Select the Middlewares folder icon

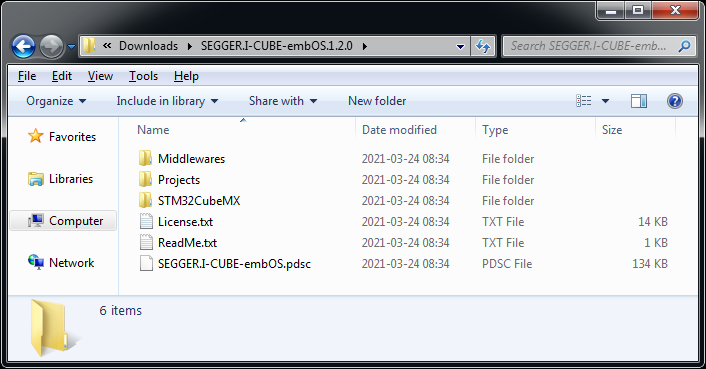[145, 158]
